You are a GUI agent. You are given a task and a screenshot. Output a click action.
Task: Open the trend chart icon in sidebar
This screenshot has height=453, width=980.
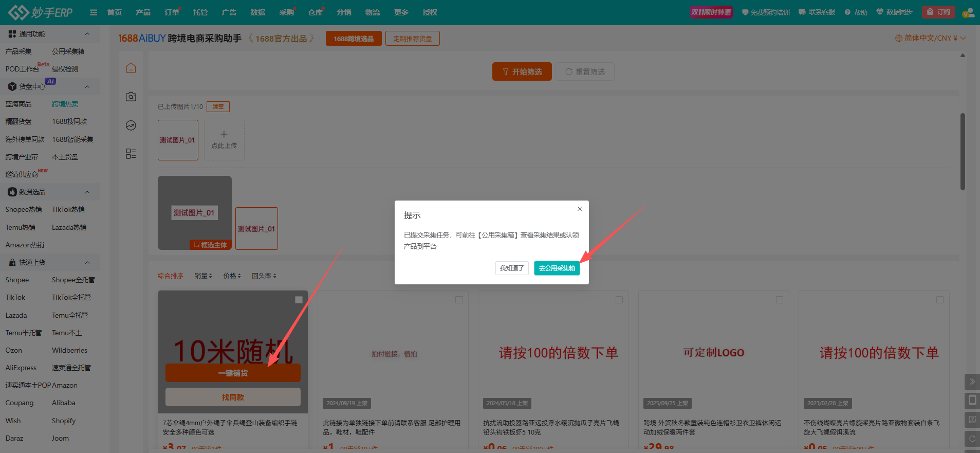pyautogui.click(x=131, y=125)
